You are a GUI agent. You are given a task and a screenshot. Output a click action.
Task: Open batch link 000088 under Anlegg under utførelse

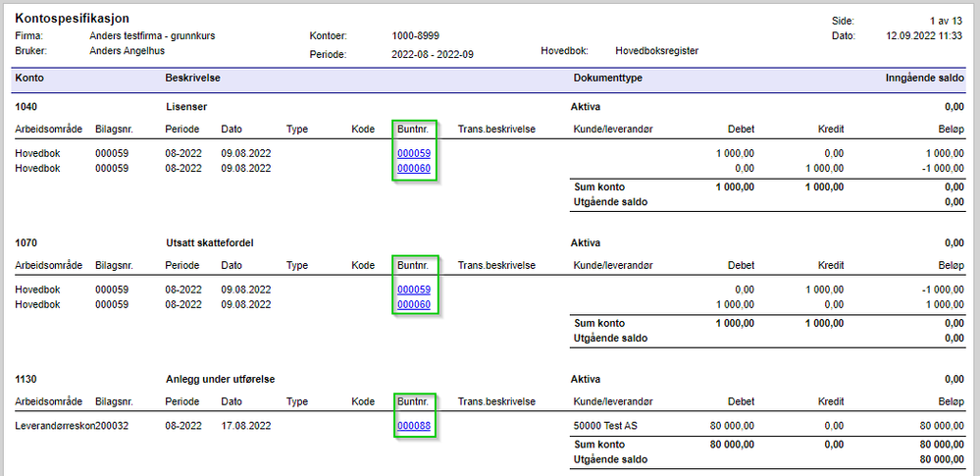(x=414, y=426)
